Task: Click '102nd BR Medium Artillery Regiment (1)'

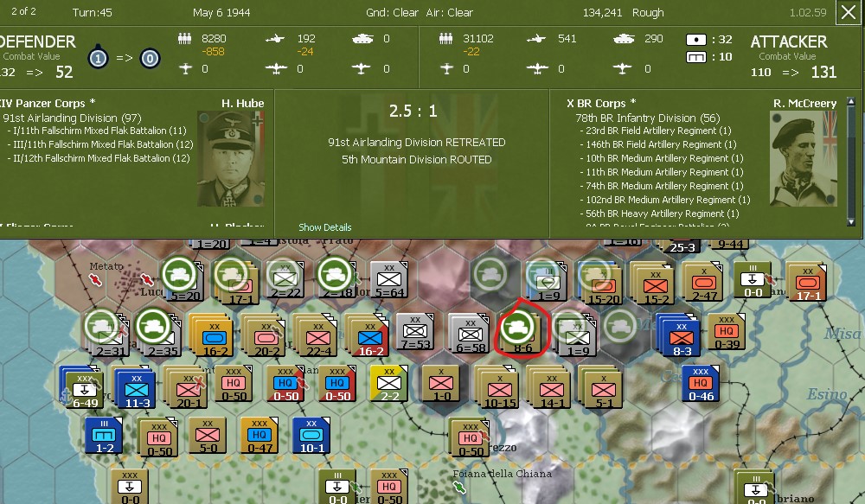Action: tap(665, 200)
